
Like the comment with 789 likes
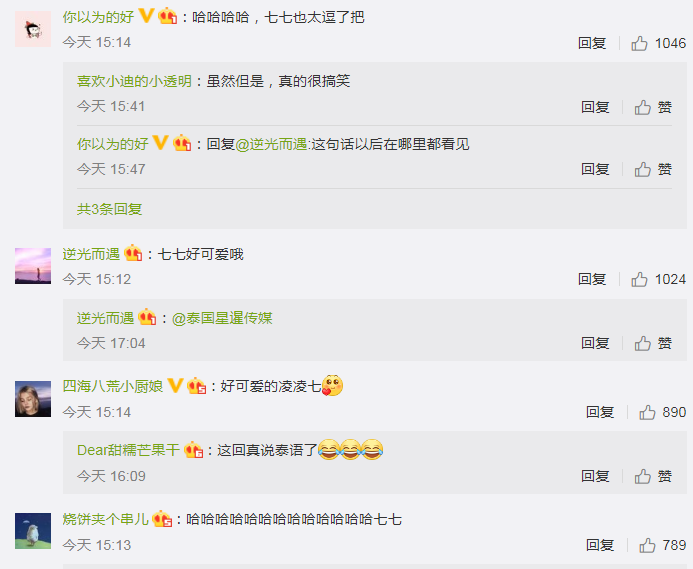662,545
